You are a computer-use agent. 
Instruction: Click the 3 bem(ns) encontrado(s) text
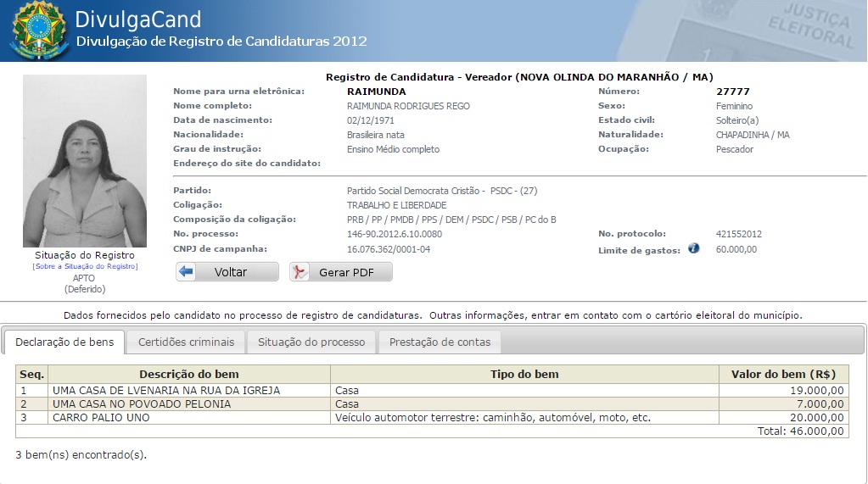81,454
